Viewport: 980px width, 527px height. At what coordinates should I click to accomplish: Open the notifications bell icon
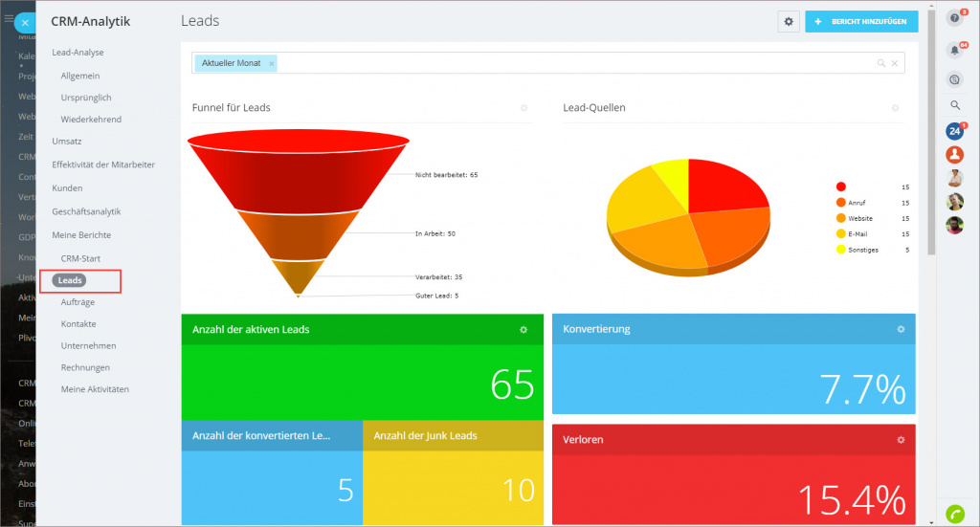[953, 50]
